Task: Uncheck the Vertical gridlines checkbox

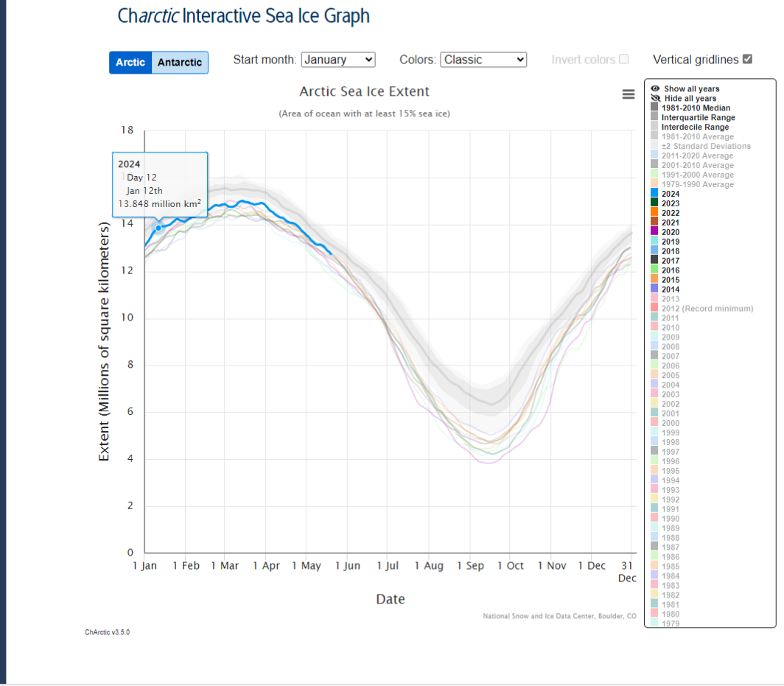Action: 747,59
